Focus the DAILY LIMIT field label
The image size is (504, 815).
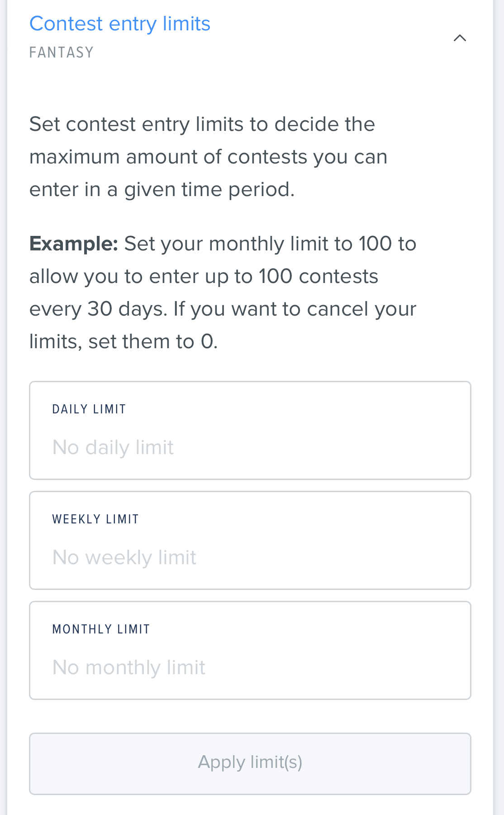point(89,408)
